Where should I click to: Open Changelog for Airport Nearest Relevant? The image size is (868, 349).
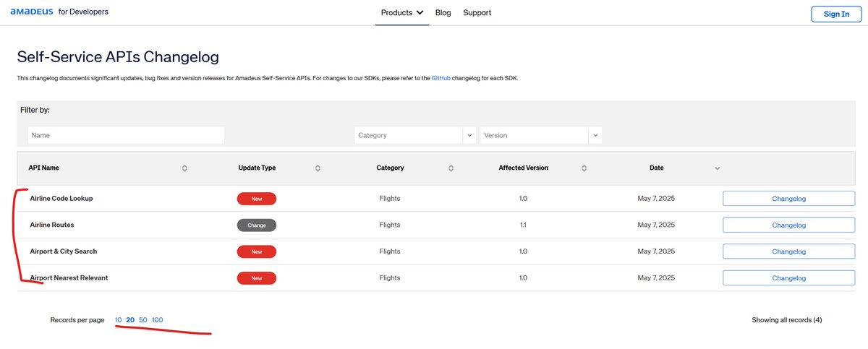(788, 278)
